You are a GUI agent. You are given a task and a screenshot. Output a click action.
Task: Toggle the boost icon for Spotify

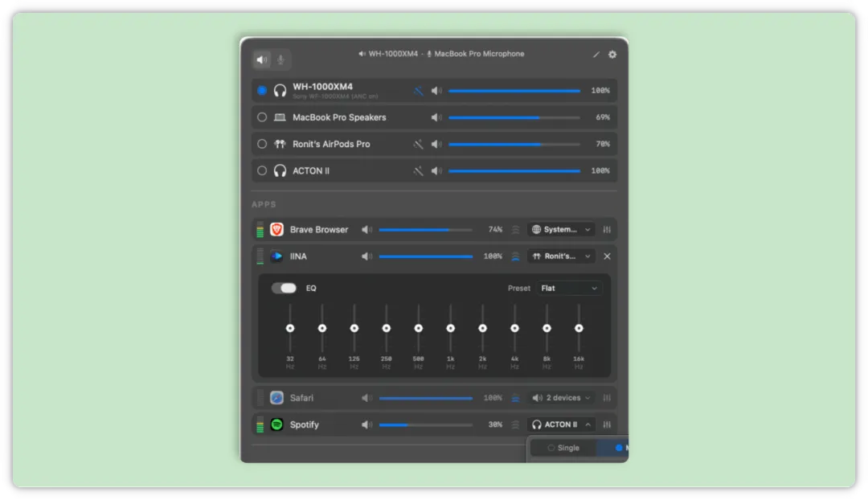515,424
